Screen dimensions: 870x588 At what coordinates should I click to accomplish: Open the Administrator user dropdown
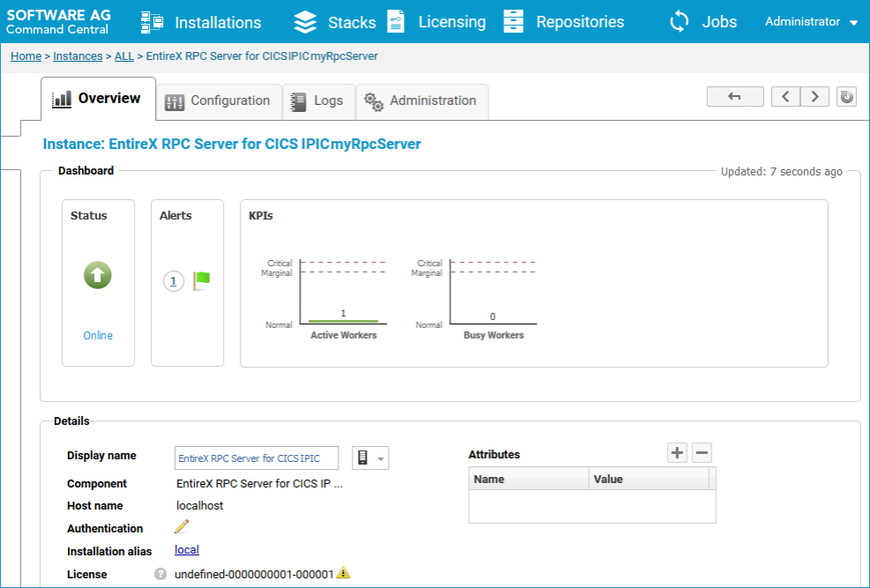click(811, 22)
